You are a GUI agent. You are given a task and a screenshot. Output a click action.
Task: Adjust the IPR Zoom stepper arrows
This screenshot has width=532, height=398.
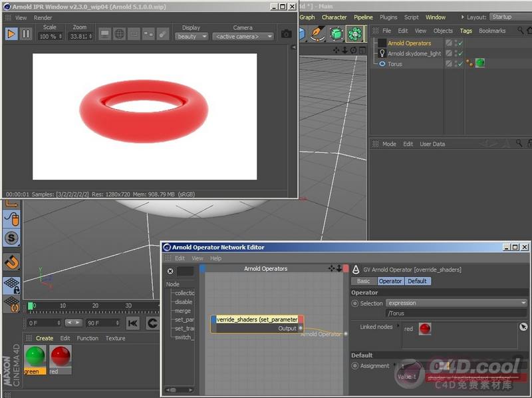tap(90, 37)
